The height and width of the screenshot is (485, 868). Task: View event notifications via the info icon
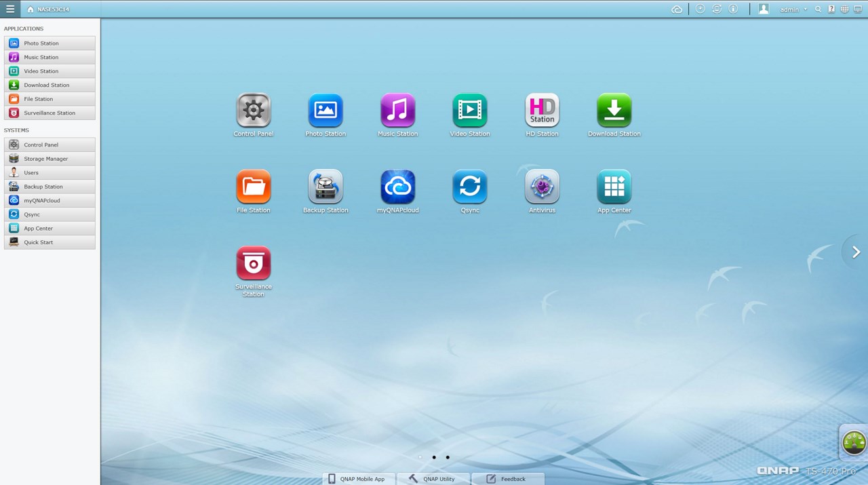[x=733, y=9]
